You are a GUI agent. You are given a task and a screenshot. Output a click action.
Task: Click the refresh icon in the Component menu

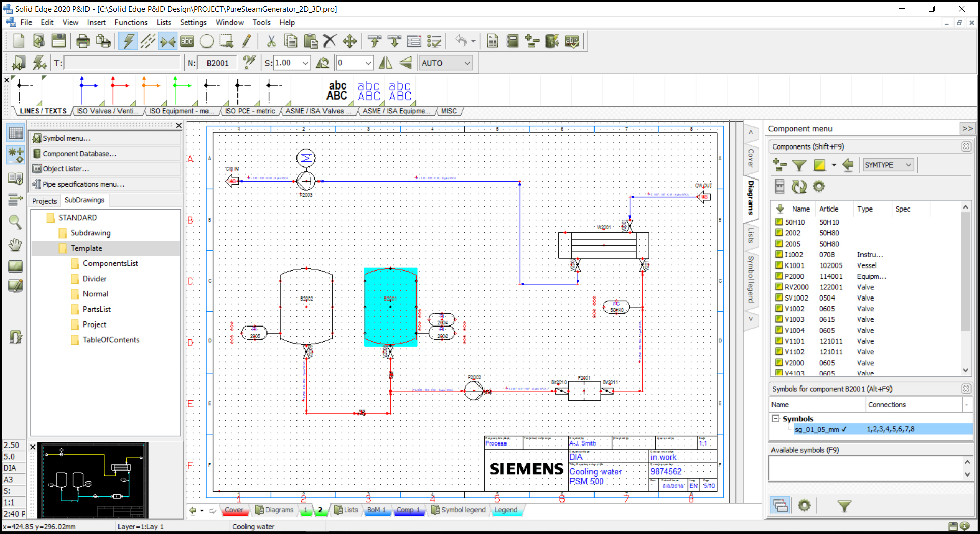[x=798, y=187]
